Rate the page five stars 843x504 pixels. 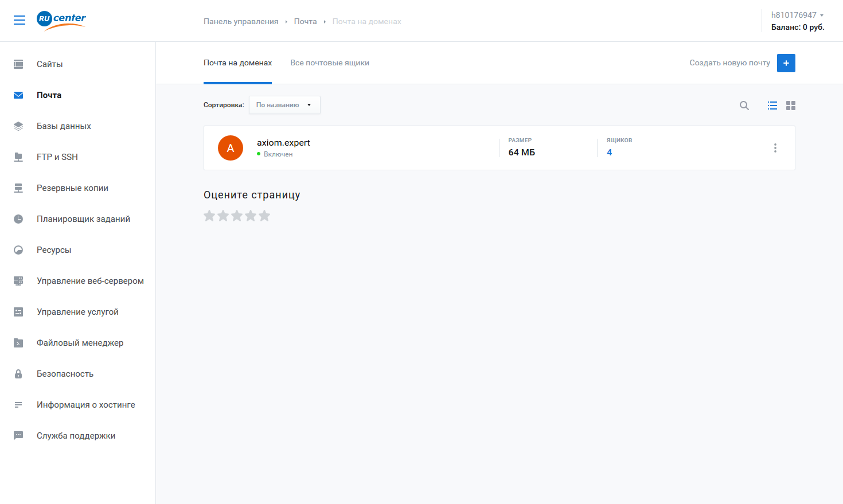[x=264, y=216]
